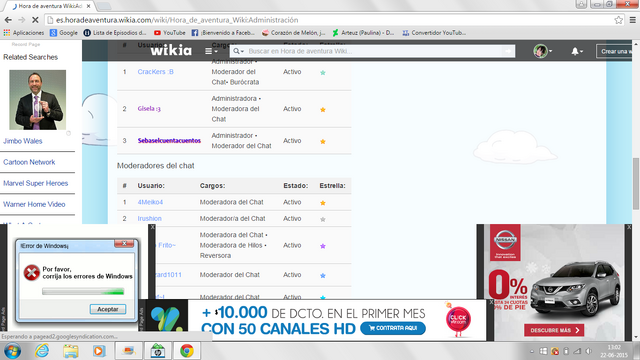The height and width of the screenshot is (360, 640).
Task: Click the gray star in Irushion row
Action: pyautogui.click(x=323, y=219)
